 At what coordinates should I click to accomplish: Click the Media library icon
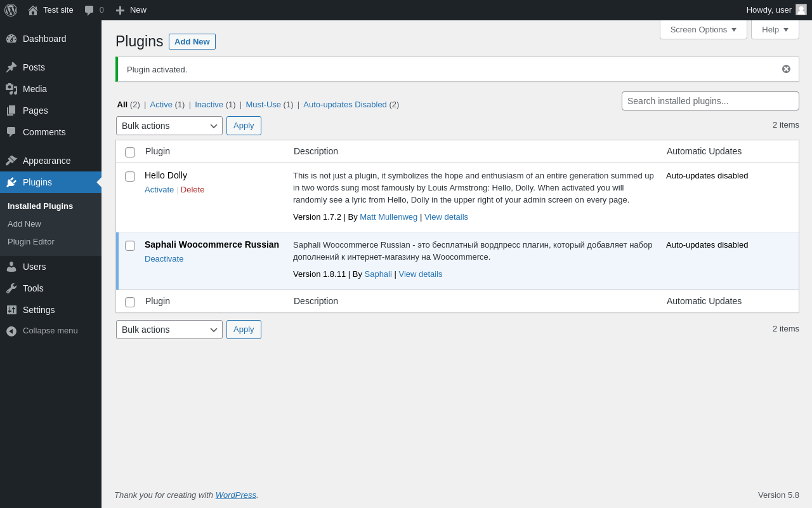(11, 89)
